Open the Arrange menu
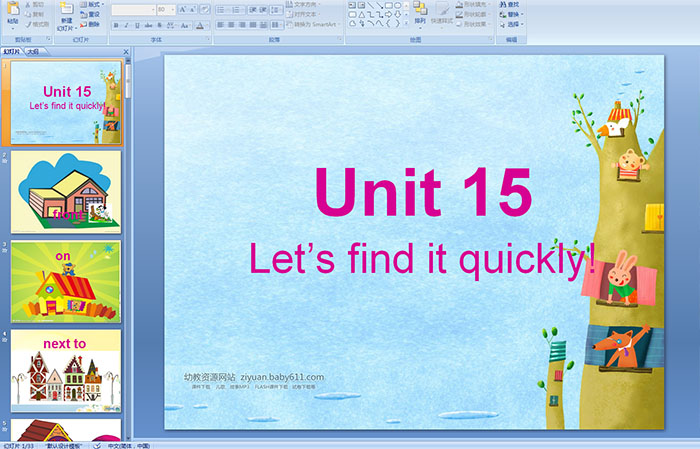 click(420, 13)
